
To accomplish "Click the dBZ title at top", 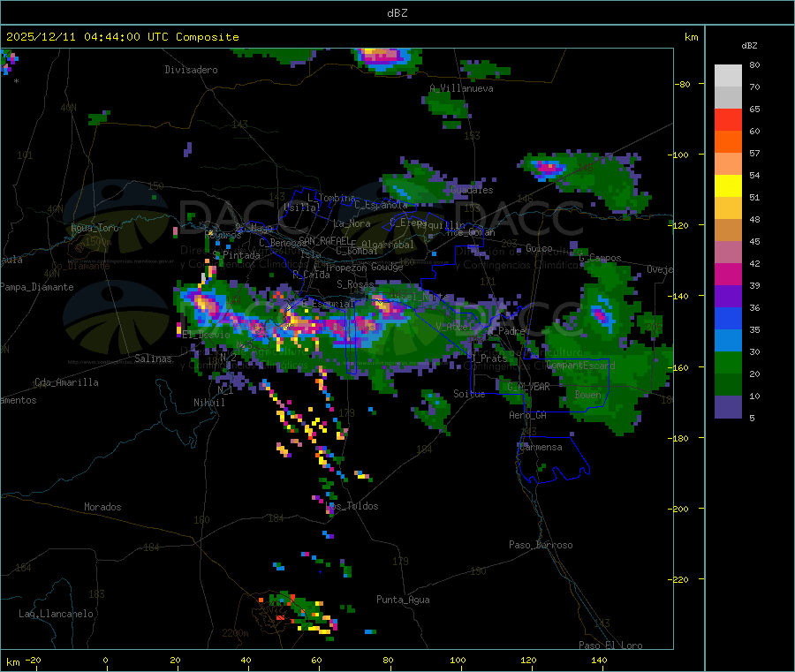I will click(397, 13).
